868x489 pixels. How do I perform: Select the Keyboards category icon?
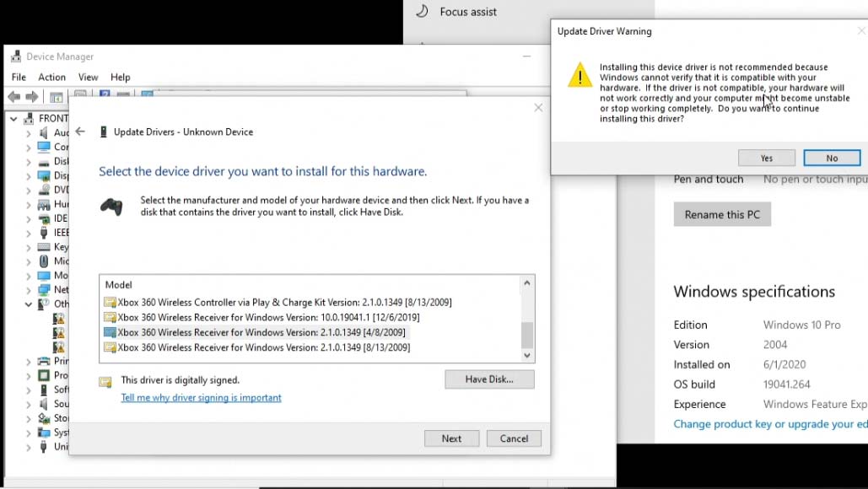click(x=44, y=247)
